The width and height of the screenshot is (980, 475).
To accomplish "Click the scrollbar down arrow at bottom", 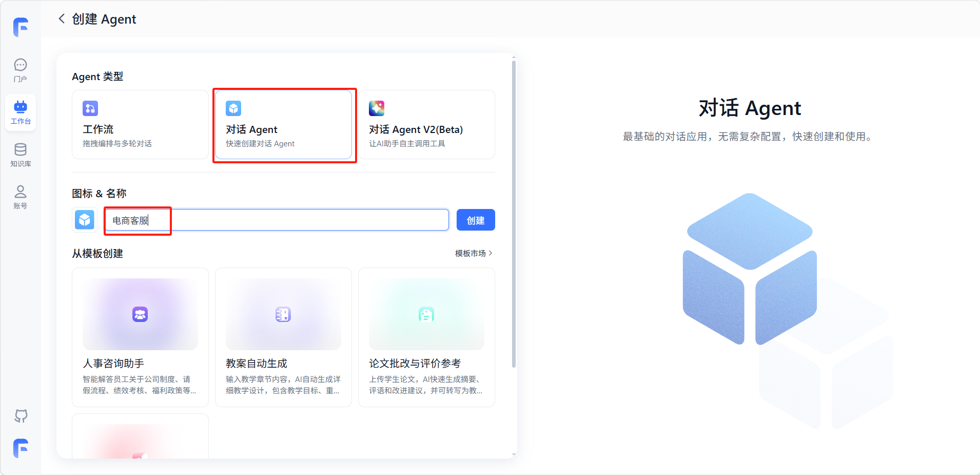I will coord(514,455).
